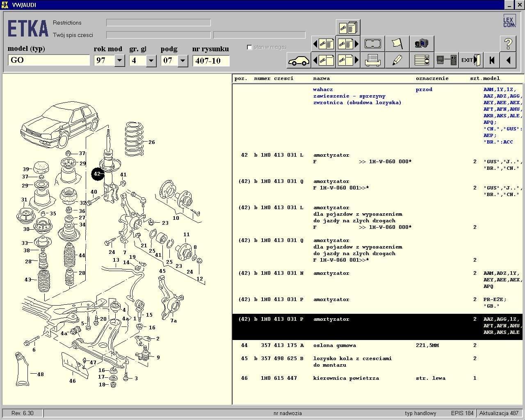Click the ETKA icon in the title bar
The width and height of the screenshot is (525, 420).
click(x=5, y=5)
